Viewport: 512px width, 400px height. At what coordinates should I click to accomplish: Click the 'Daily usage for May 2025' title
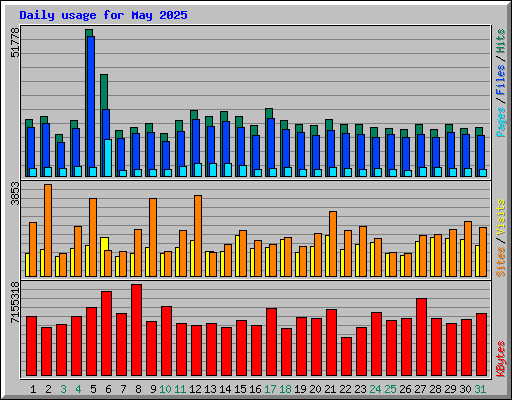[x=103, y=15]
